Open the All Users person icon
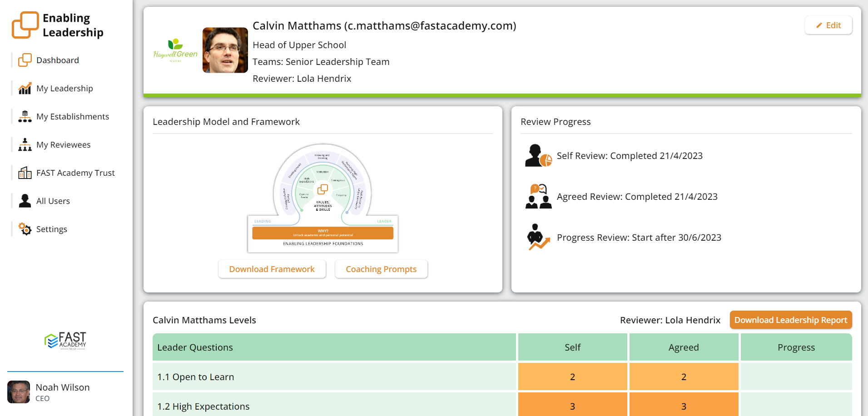 [x=25, y=201]
